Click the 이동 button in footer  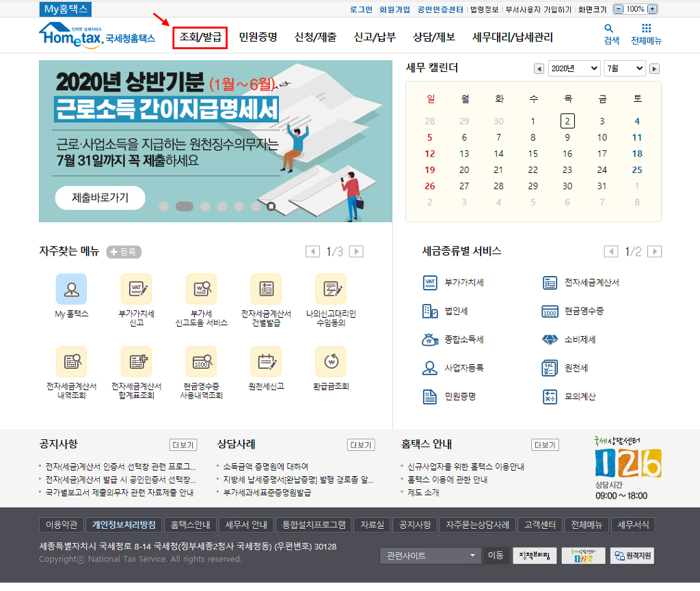click(x=496, y=555)
